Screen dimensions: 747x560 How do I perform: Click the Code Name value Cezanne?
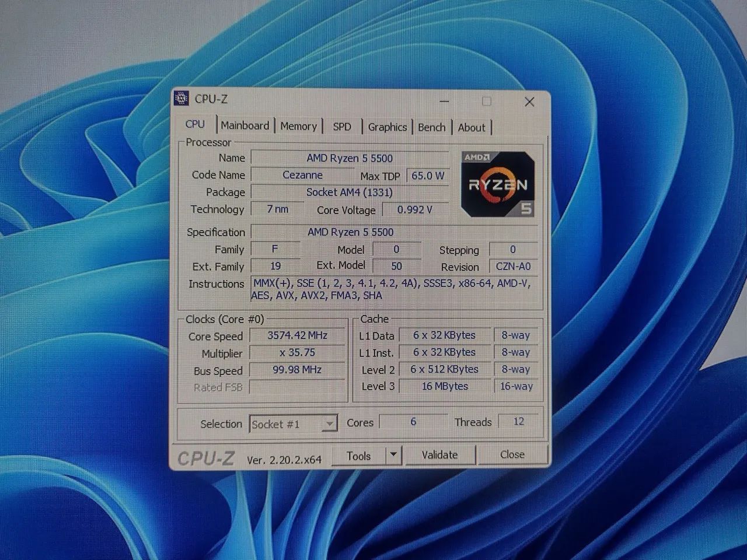pyautogui.click(x=302, y=175)
